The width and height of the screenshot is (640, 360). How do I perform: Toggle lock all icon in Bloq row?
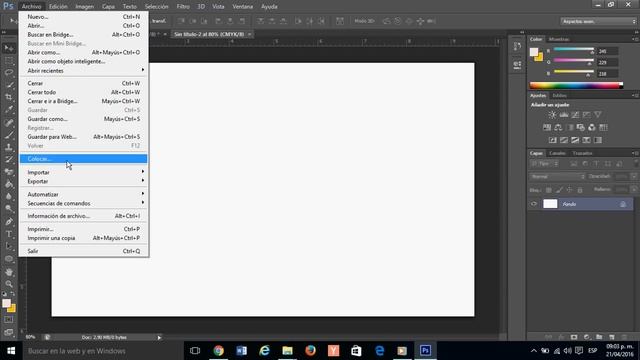580,190
